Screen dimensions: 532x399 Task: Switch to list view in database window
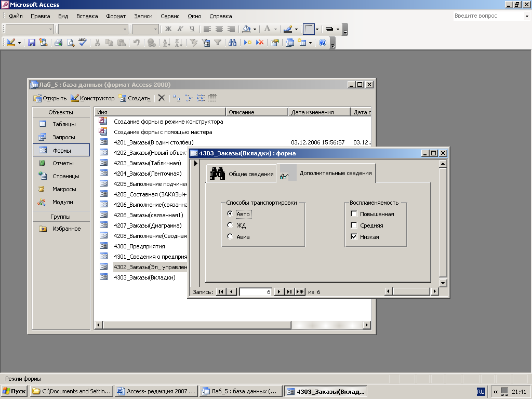pos(201,98)
